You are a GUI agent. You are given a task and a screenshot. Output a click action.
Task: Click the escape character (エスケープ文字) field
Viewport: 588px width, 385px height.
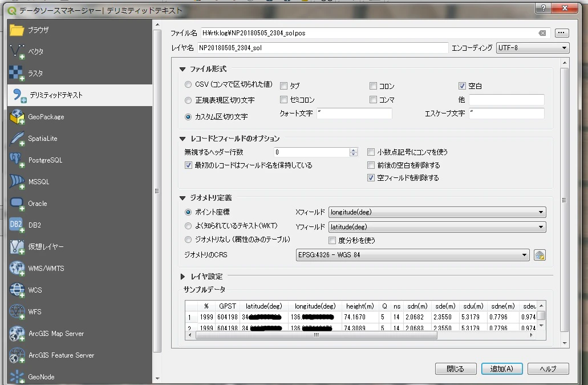[x=506, y=113]
